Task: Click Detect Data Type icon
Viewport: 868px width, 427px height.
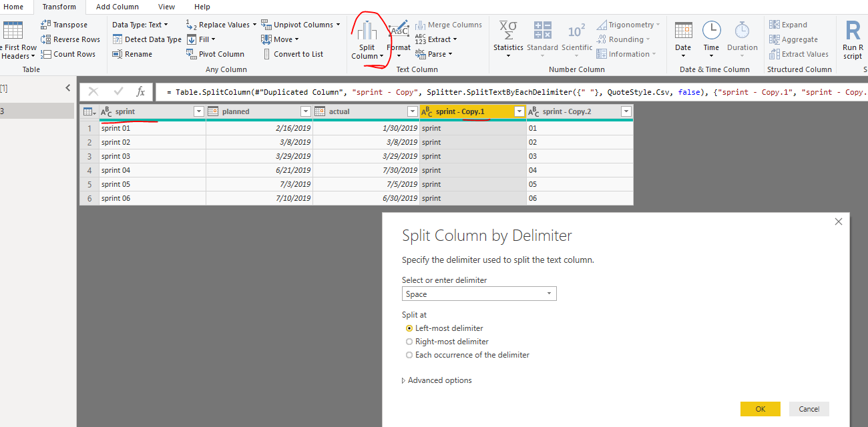Action: [118, 39]
